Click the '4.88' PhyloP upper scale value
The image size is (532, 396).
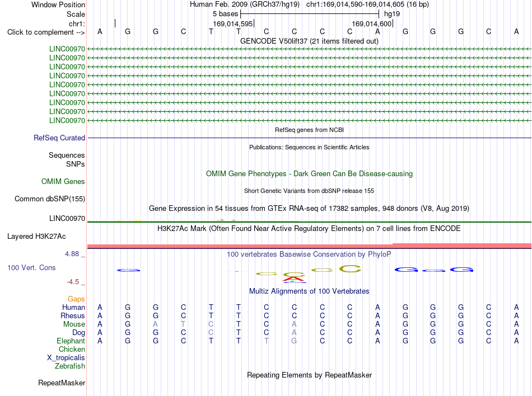tap(72, 254)
